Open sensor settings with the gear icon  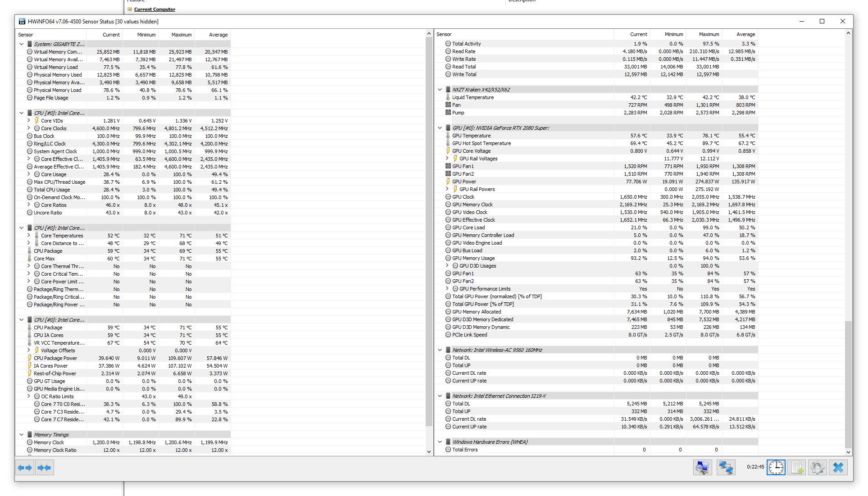(817, 468)
